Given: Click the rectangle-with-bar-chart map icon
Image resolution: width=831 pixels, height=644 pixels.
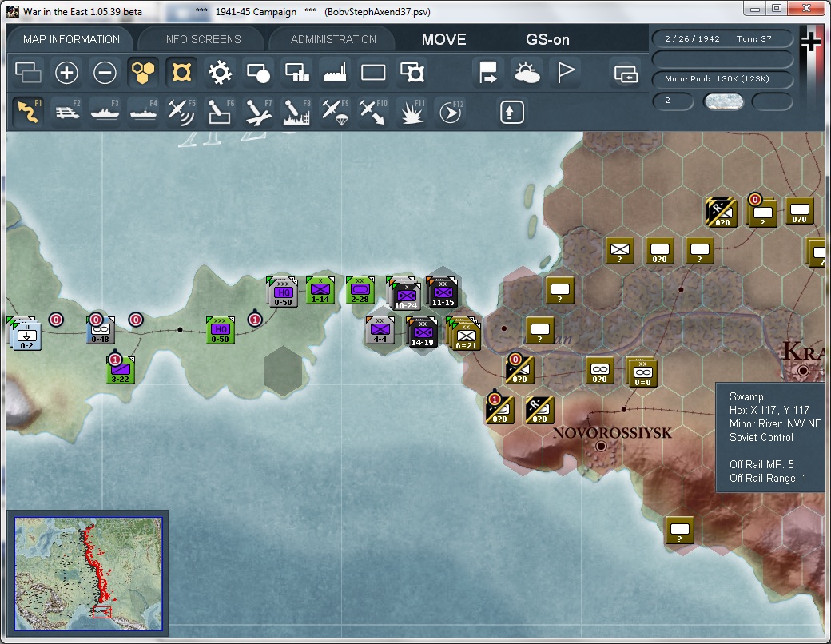Looking at the screenshot, I should [x=296, y=73].
